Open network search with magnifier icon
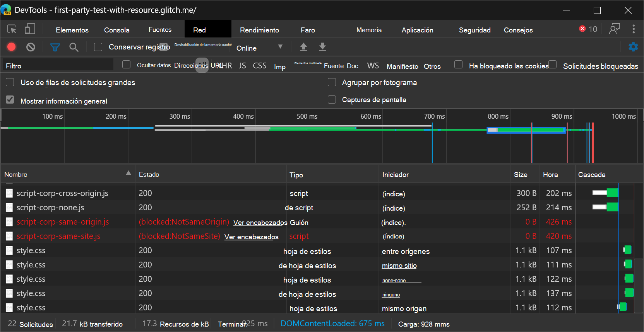Screen dimensions: 644x332 coord(74,47)
